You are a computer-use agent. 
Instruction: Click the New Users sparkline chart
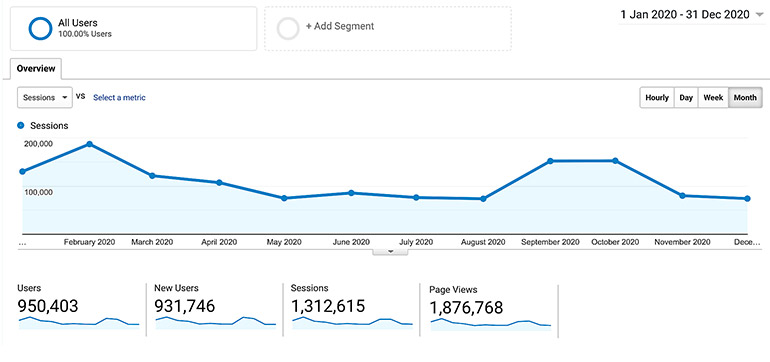click(x=216, y=323)
